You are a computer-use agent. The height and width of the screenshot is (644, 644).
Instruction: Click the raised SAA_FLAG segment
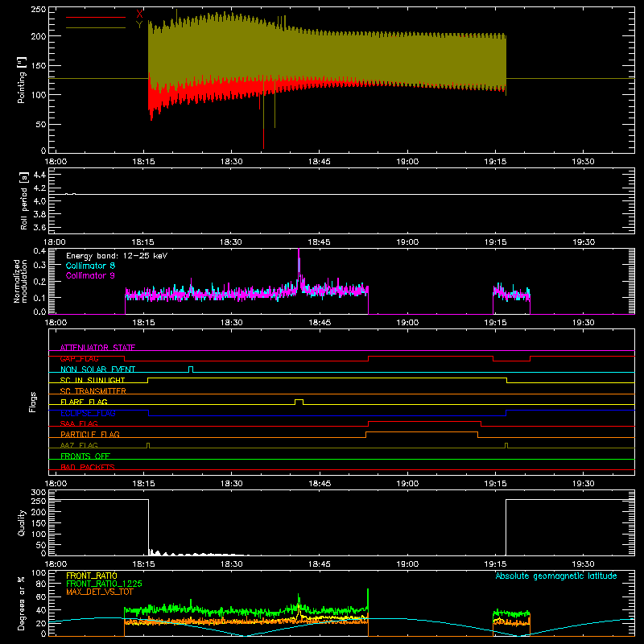point(425,421)
